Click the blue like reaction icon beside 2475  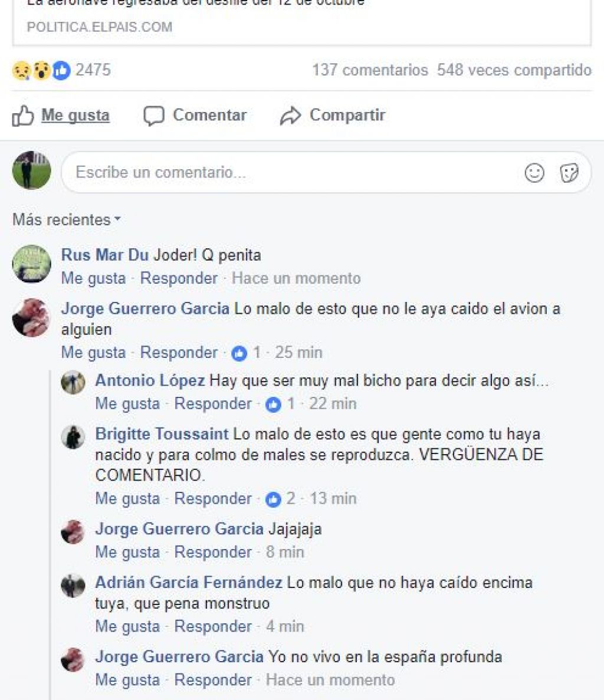[61, 71]
